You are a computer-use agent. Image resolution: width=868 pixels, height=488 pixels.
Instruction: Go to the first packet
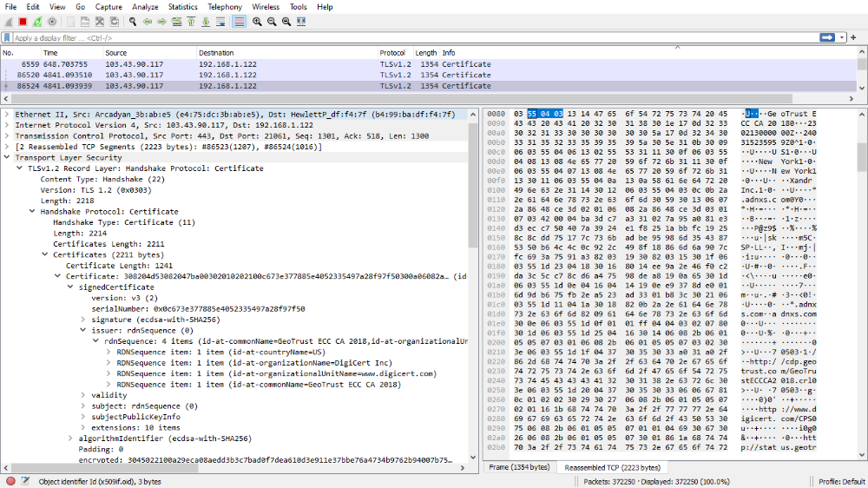pyautogui.click(x=191, y=21)
